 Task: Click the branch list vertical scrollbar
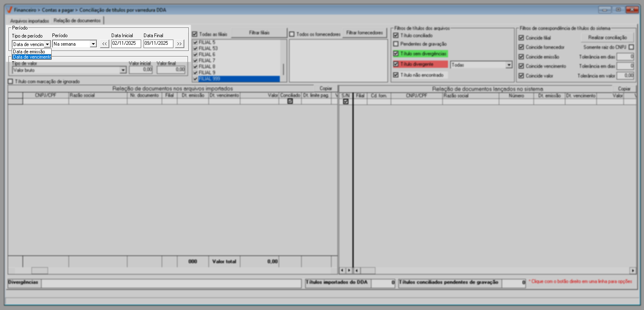(283, 61)
